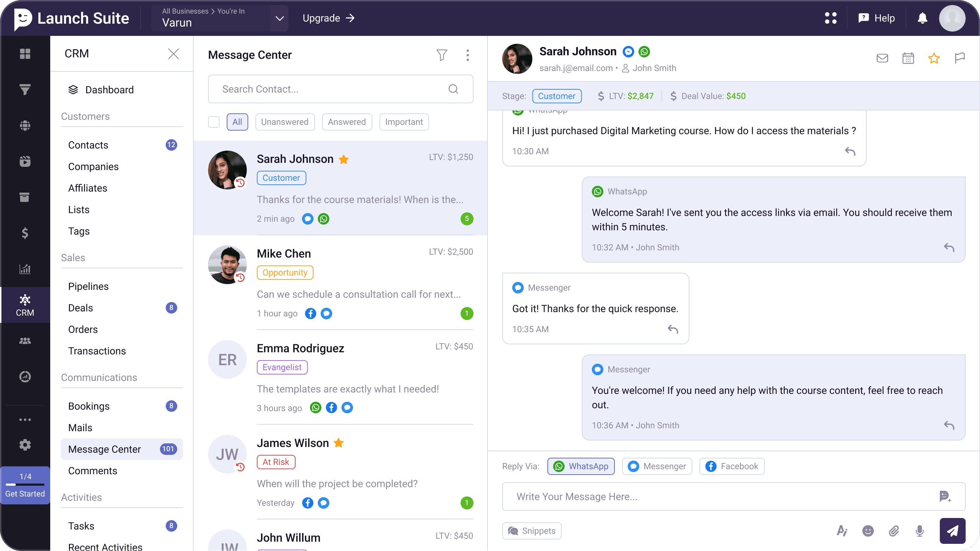Click the flag icon for Sarah Johnson
980x551 pixels.
(960, 58)
